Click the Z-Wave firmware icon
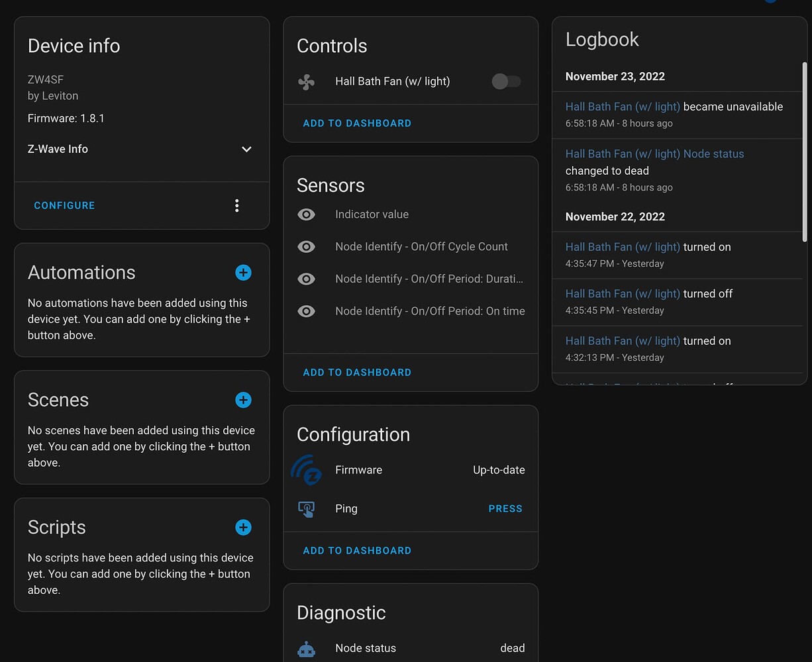The image size is (812, 662). click(306, 470)
